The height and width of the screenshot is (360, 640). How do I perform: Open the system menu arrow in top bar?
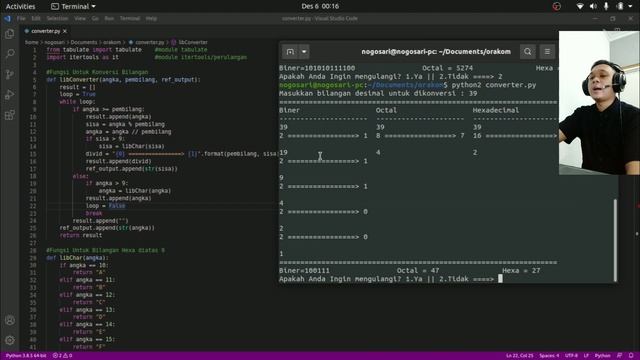coord(631,6)
